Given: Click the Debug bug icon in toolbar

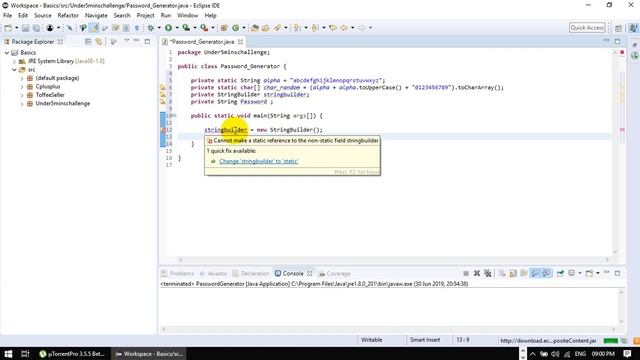Looking at the screenshot, I should pos(151,28).
